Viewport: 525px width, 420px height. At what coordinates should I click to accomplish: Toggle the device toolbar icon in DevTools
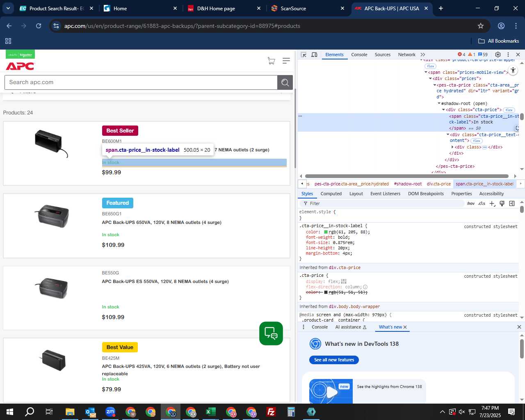click(314, 55)
